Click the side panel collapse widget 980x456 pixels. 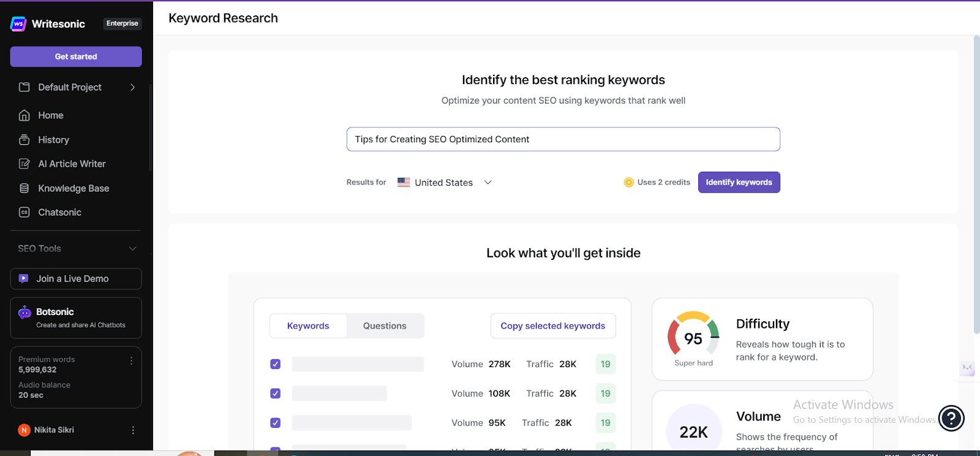pyautogui.click(x=967, y=368)
